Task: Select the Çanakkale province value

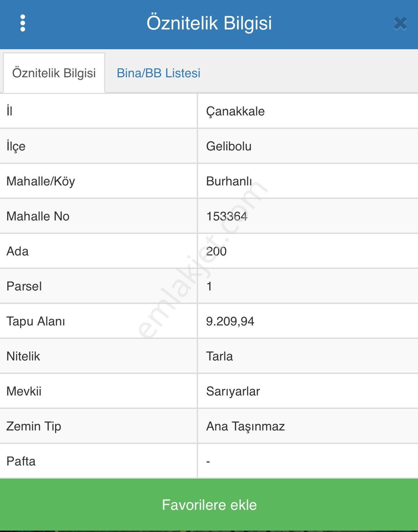Action: [235, 112]
